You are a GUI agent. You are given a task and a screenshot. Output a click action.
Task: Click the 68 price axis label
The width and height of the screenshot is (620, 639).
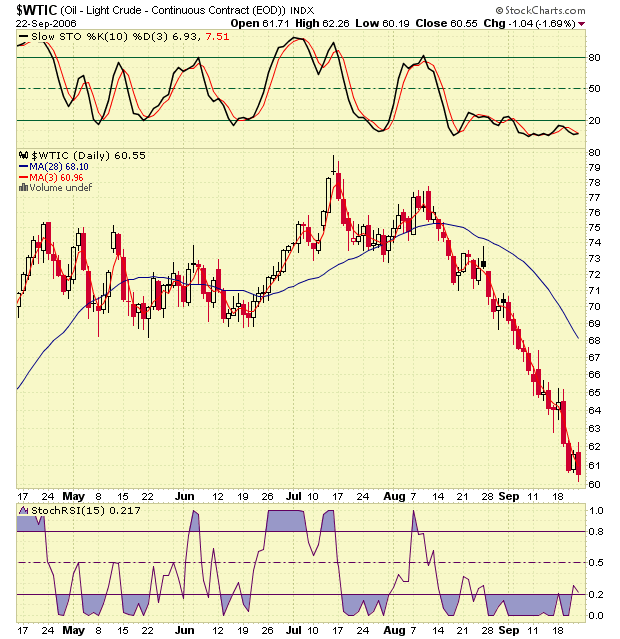594,340
